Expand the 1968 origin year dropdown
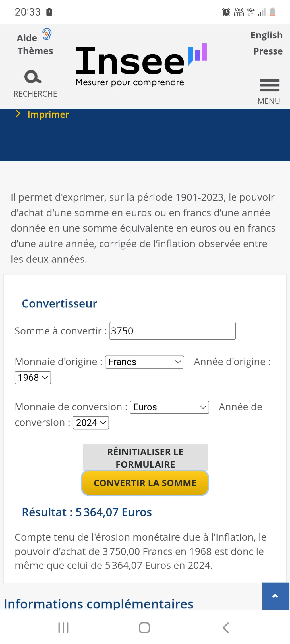The height and width of the screenshot is (644, 290). 33,378
